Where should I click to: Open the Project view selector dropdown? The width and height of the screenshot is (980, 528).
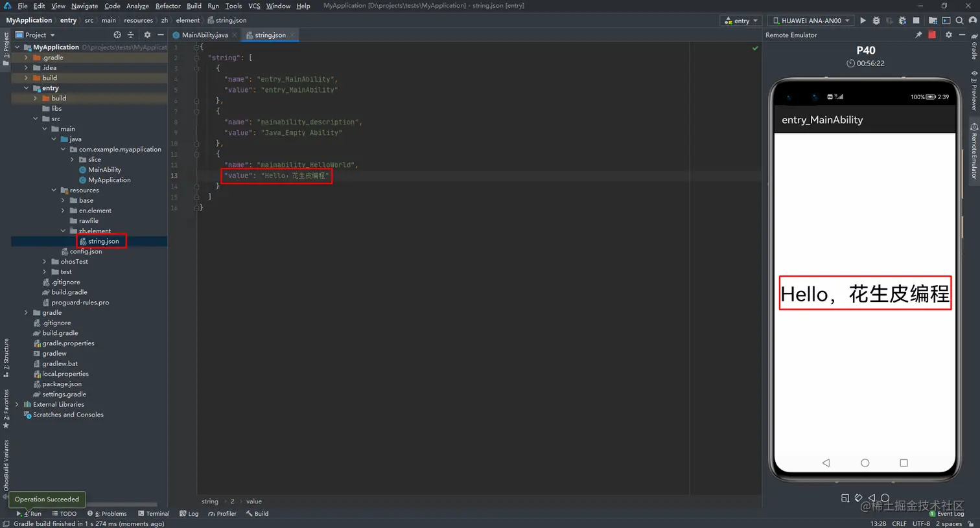(36, 35)
